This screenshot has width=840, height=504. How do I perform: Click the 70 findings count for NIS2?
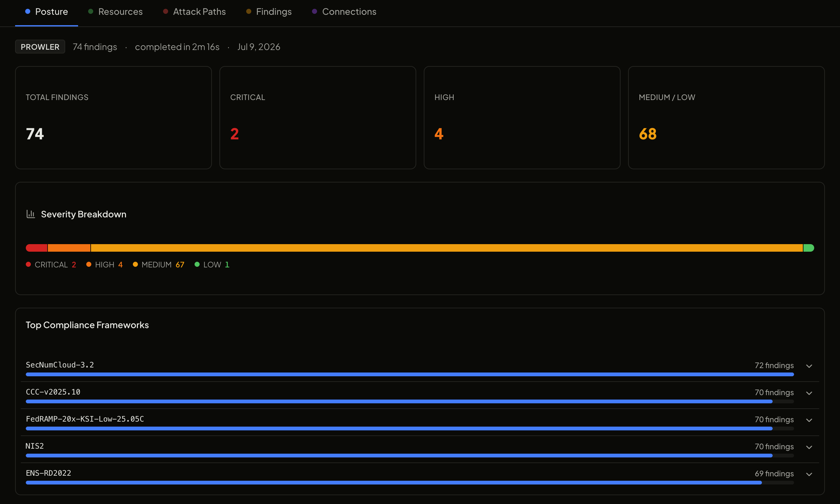[x=774, y=447]
